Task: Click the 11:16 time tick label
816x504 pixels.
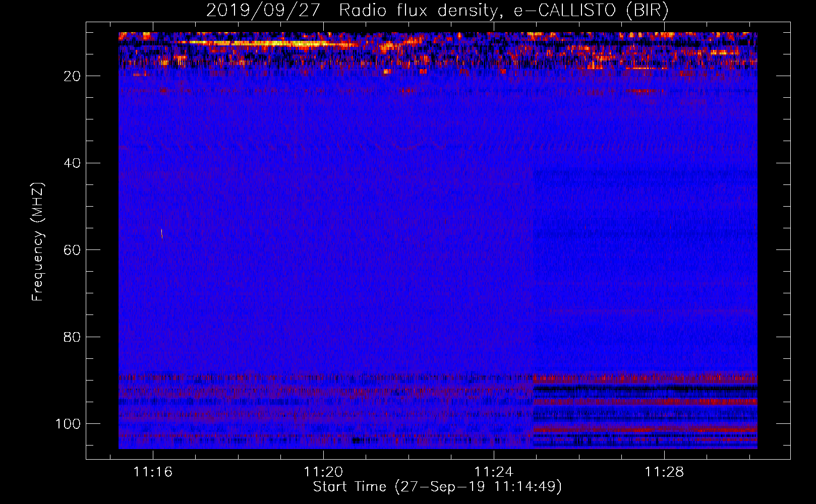Action: click(153, 472)
